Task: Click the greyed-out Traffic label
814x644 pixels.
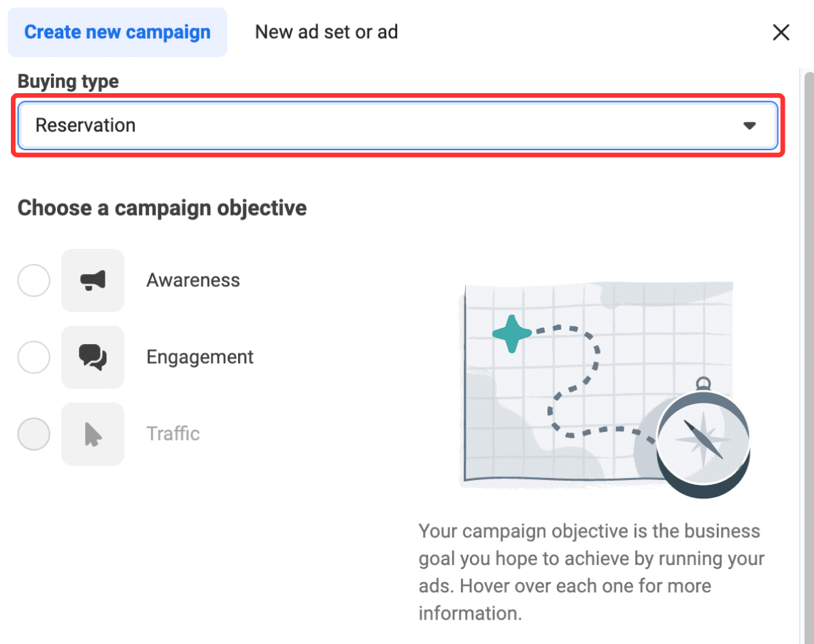Action: pyautogui.click(x=173, y=434)
